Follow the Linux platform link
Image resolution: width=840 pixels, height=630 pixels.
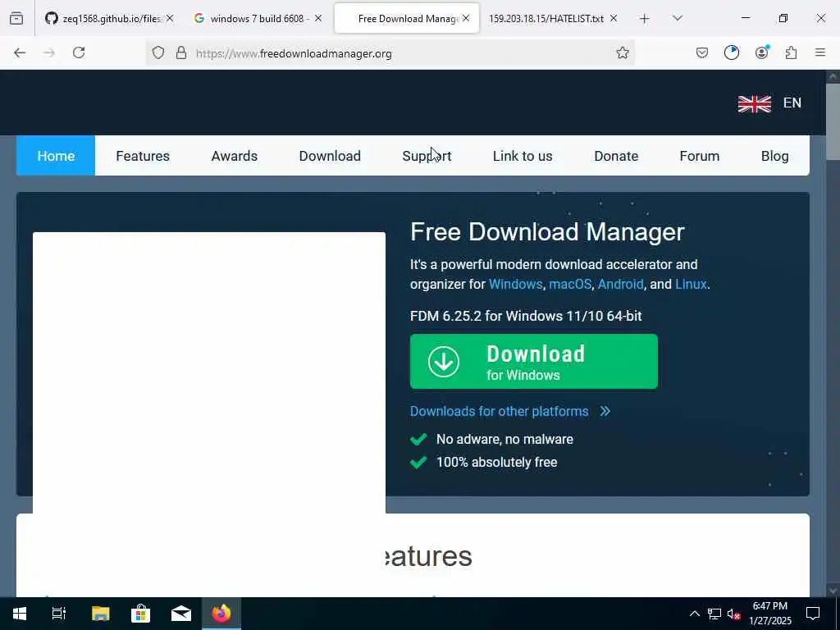click(x=691, y=284)
